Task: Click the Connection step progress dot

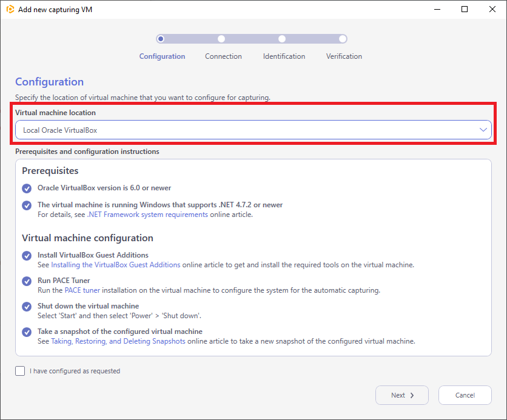Action: 221,39
